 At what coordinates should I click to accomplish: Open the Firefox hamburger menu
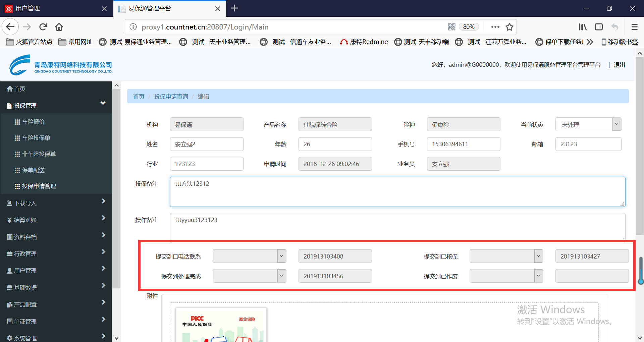634,27
